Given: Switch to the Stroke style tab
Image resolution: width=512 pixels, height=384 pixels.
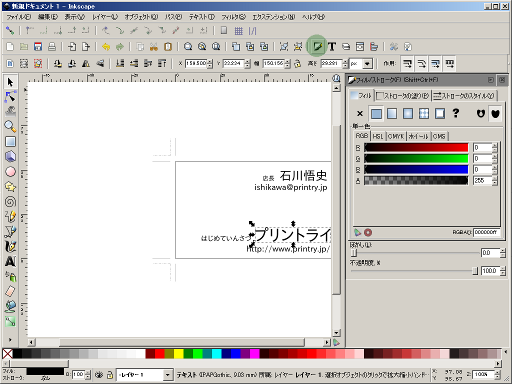Looking at the screenshot, I should click(x=464, y=96).
